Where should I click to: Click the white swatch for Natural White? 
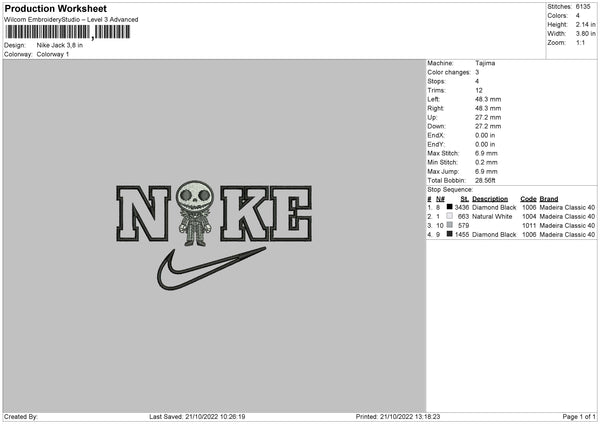(x=450, y=216)
